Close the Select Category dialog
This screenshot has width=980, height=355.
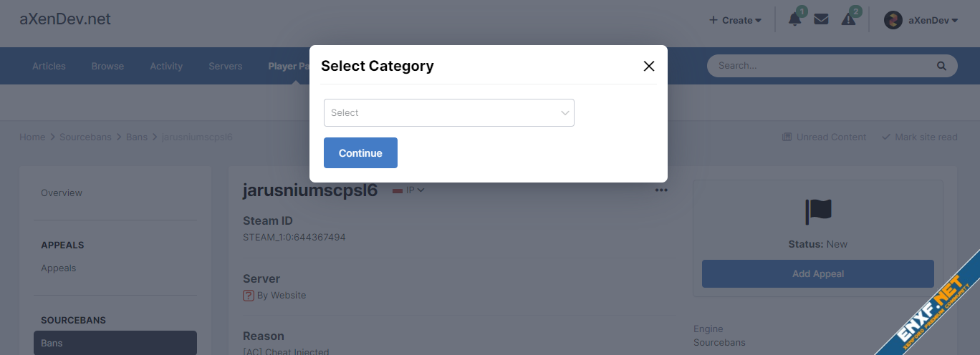[x=649, y=66]
